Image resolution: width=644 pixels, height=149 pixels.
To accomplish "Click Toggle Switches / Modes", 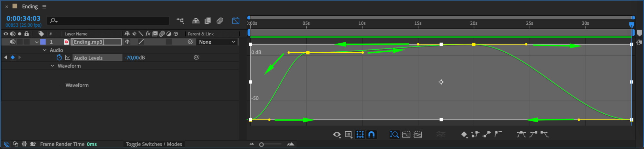I will click(154, 144).
